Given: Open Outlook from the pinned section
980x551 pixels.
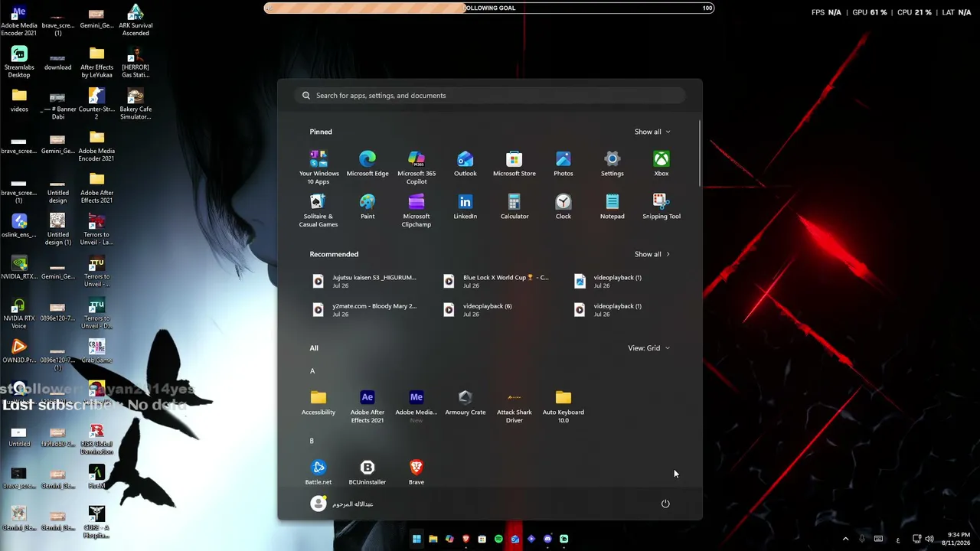Looking at the screenshot, I should tap(465, 164).
